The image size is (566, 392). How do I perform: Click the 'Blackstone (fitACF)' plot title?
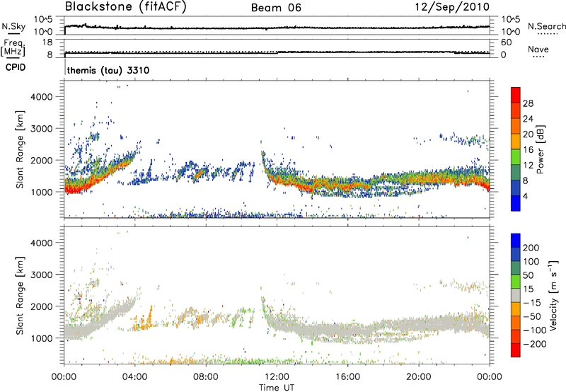click(x=126, y=6)
